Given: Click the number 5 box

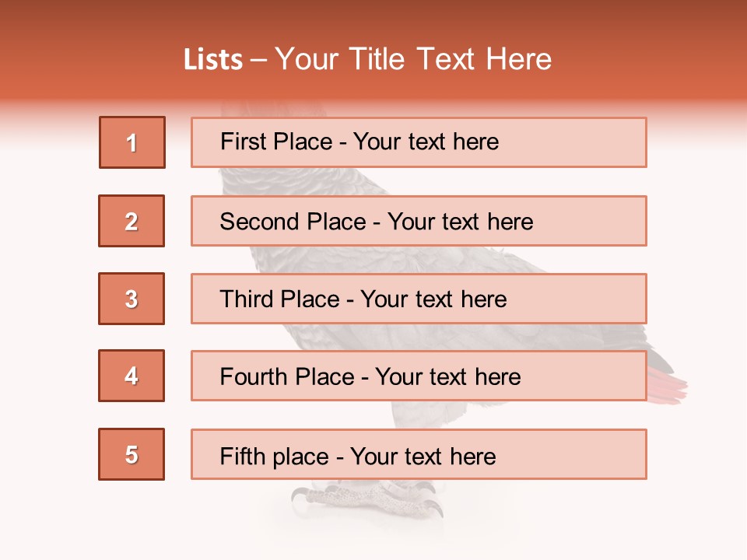Looking at the screenshot, I should click(x=132, y=454).
